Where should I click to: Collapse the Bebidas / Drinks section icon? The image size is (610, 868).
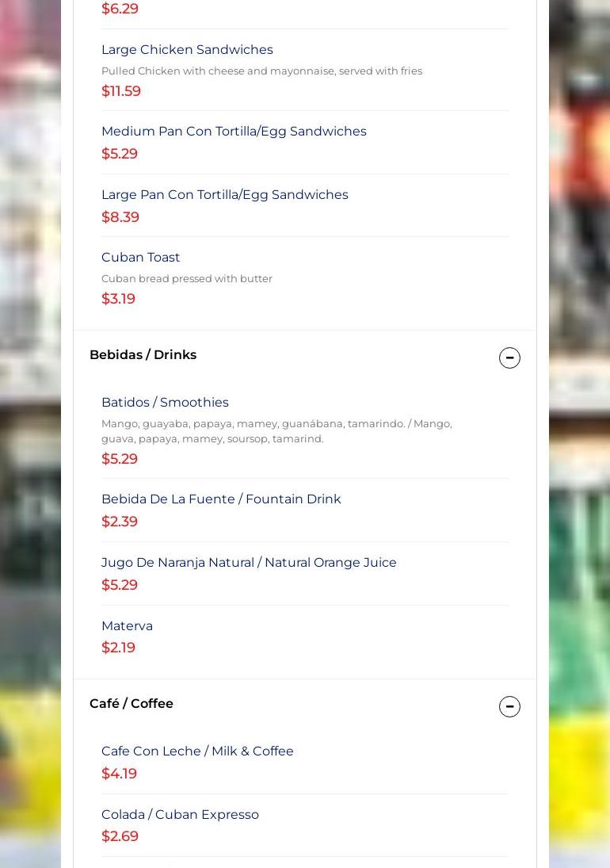(509, 358)
